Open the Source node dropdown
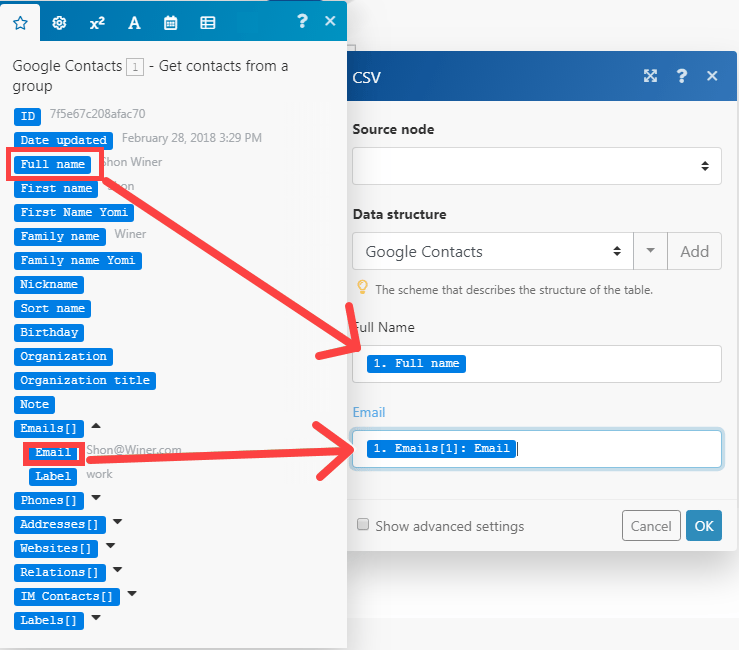The image size is (739, 650). 537,166
